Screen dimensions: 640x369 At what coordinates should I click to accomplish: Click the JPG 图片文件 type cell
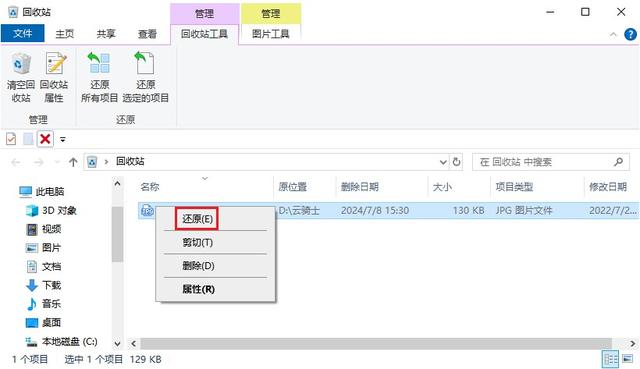524,211
